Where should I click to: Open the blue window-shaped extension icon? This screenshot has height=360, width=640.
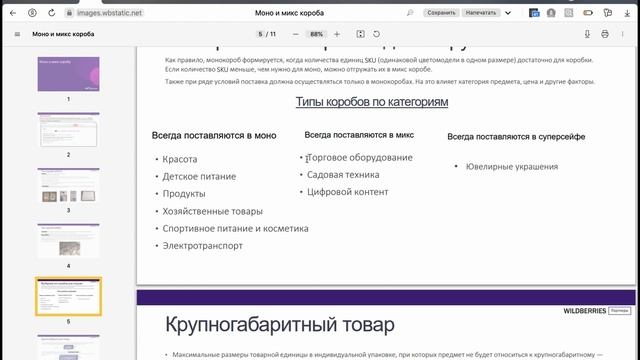(x=534, y=13)
